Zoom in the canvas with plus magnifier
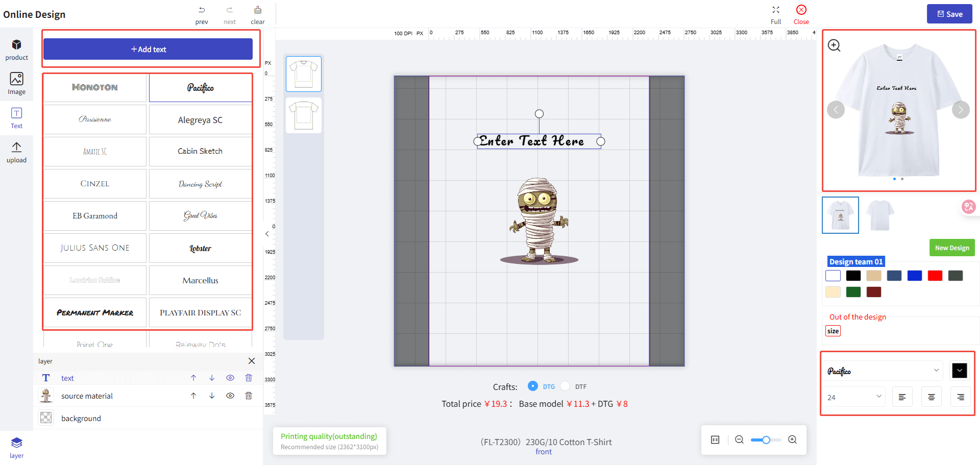 792,439
